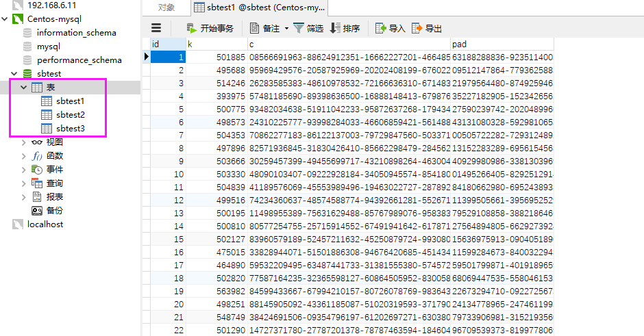Screen dimensions: 644x336
Task: Select the mysql database icon
Action: point(27,47)
